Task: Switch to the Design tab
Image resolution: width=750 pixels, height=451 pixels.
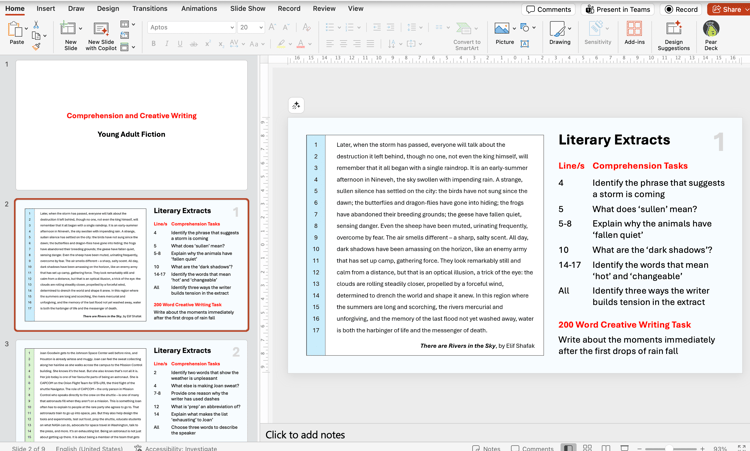Action: coord(107,8)
